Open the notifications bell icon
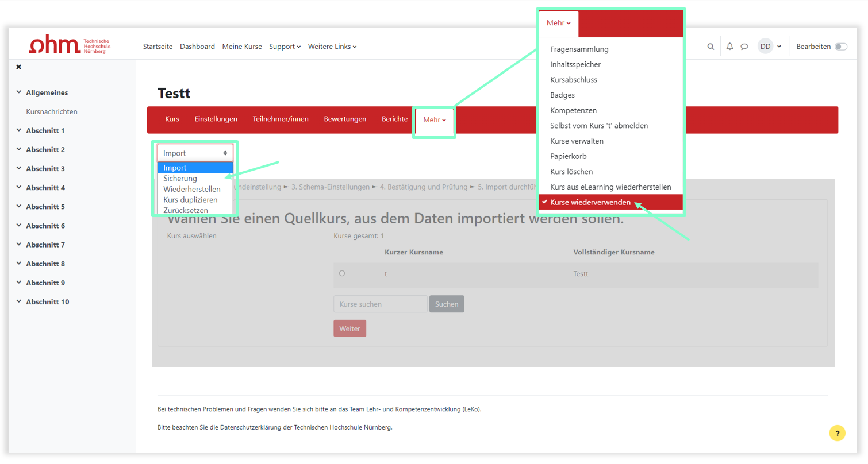868x464 pixels. (729, 47)
